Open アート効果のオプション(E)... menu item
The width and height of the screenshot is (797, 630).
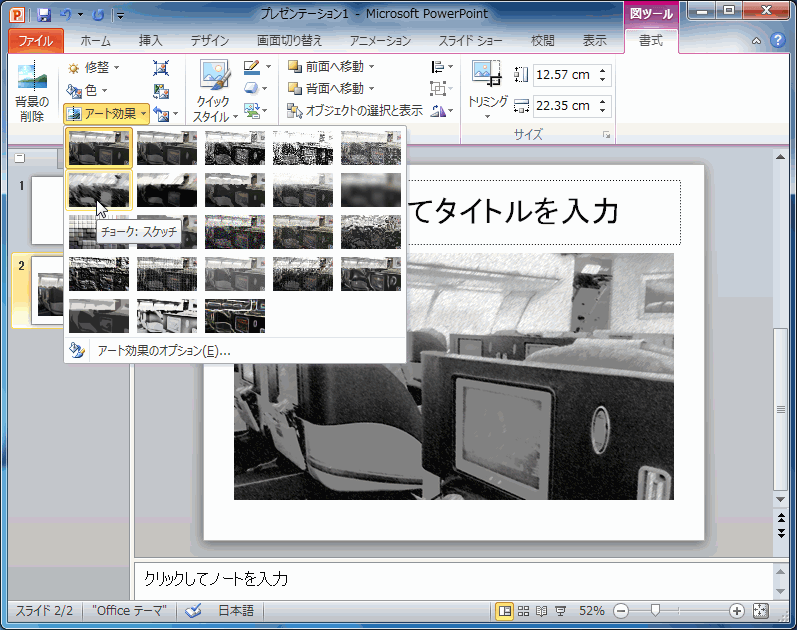point(235,351)
